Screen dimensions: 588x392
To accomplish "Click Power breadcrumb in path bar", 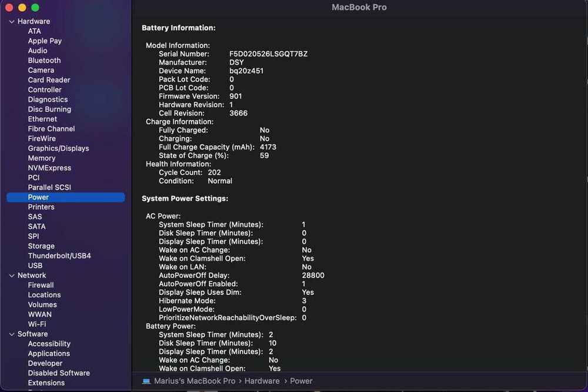I will [x=301, y=381].
